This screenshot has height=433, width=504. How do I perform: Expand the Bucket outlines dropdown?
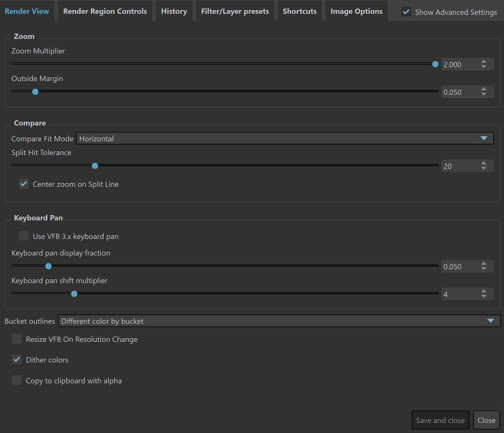click(279, 321)
